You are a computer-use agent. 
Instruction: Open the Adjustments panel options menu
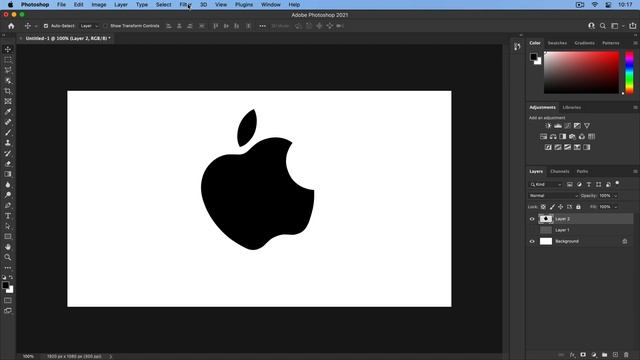[x=635, y=107]
